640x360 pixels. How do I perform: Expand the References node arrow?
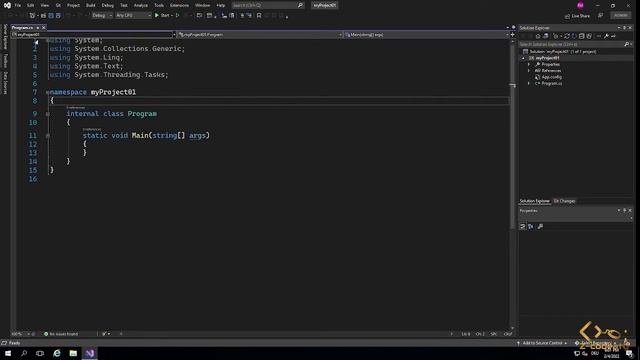click(529, 71)
